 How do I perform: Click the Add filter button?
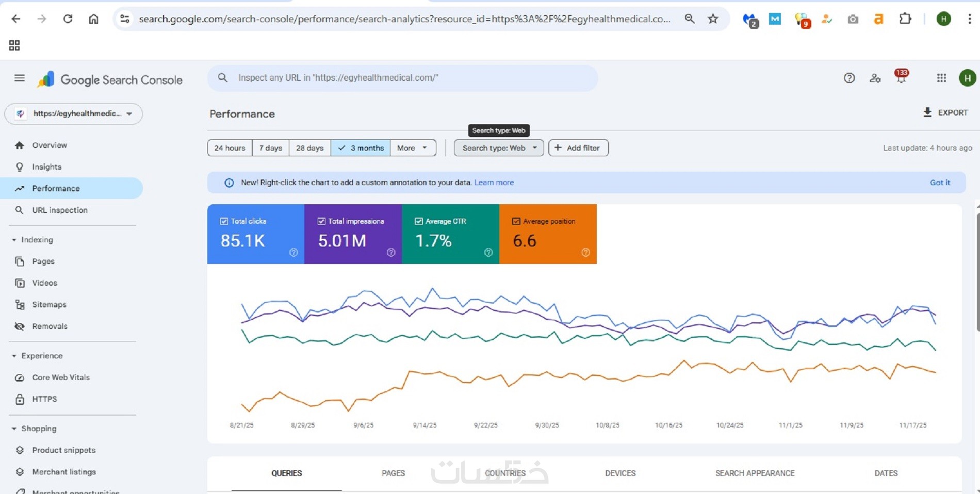(x=578, y=148)
